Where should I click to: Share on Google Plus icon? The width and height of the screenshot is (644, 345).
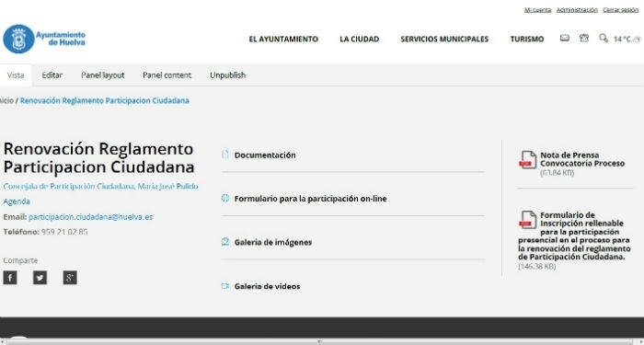point(70,278)
